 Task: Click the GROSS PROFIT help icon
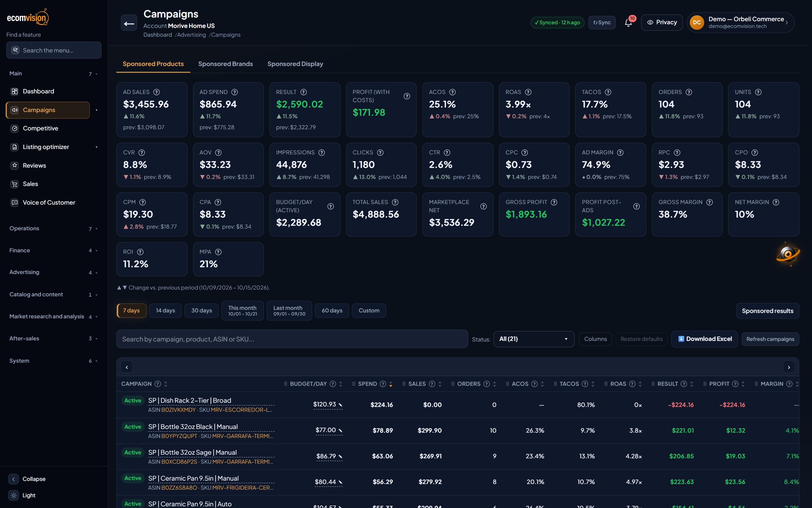pyautogui.click(x=554, y=202)
